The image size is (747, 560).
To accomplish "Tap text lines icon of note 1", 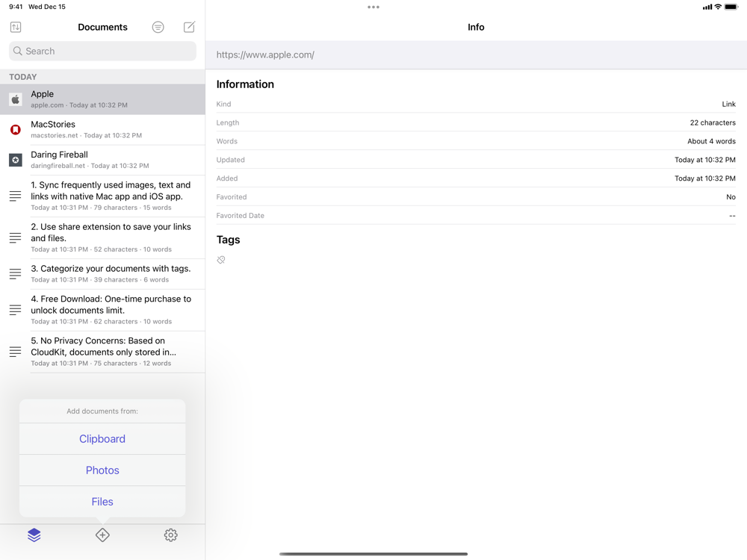I will (15, 196).
